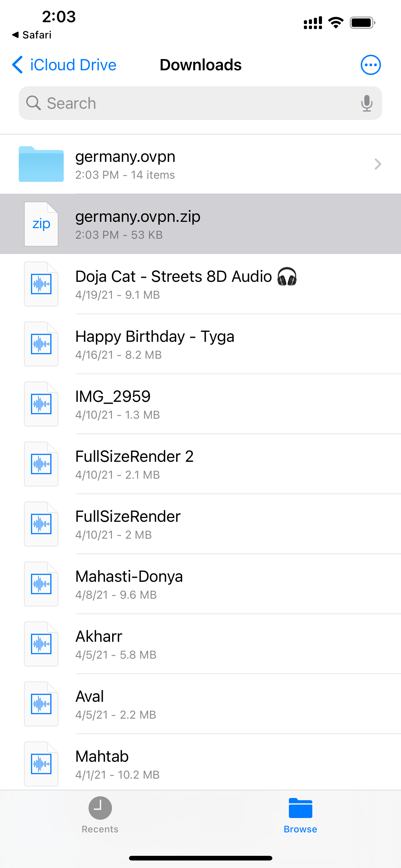Open the Akharr audio file
This screenshot has width=401, height=868.
99,644
